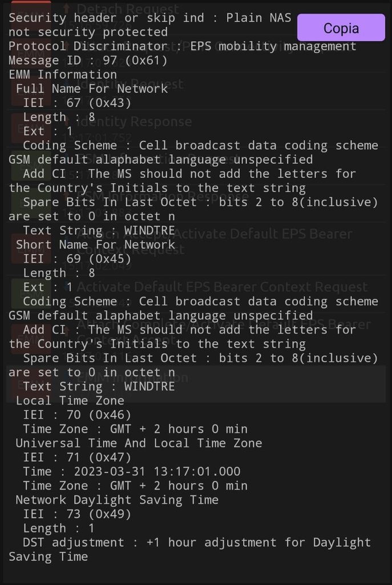Viewport: 392px width, 585px height.
Task: Select the faded Detach Request entry
Action: pos(128,9)
